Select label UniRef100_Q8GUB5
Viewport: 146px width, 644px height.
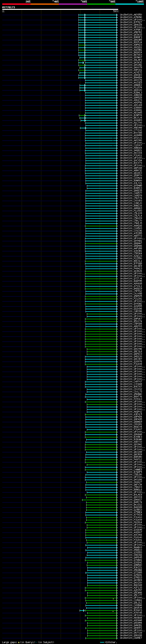[131, 40]
